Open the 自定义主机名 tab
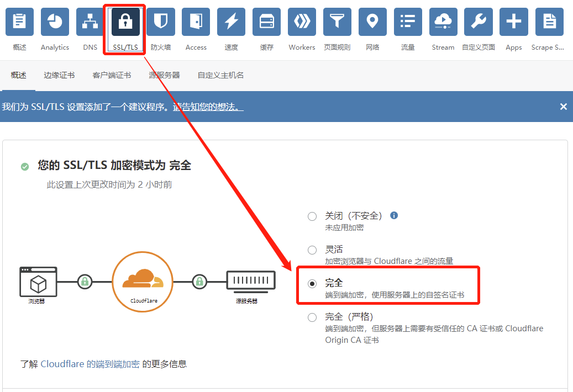The image size is (573, 392). [220, 75]
